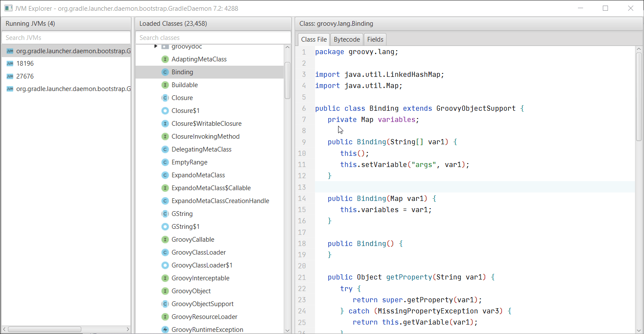This screenshot has width=644, height=334.
Task: Click the JVM Explorer window icon
Action: 8,8
